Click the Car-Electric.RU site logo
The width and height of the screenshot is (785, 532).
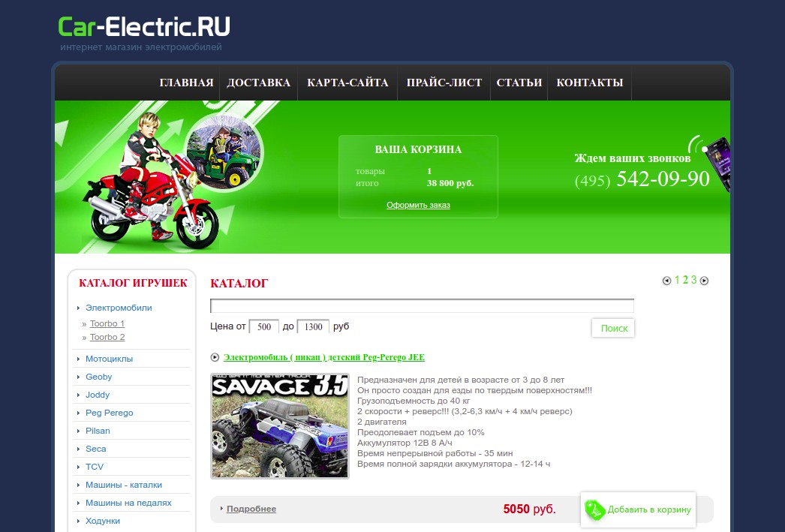click(144, 27)
